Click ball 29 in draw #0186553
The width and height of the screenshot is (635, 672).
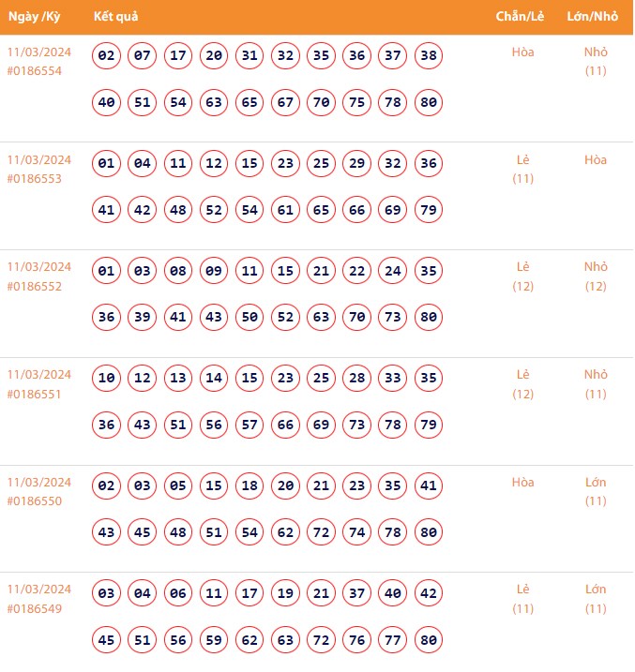point(356,164)
